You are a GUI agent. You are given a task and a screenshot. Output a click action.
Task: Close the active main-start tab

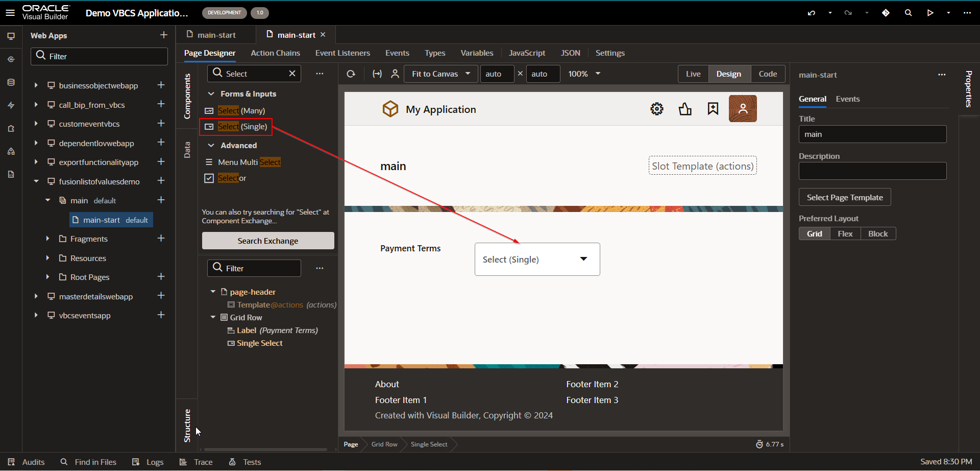click(323, 35)
